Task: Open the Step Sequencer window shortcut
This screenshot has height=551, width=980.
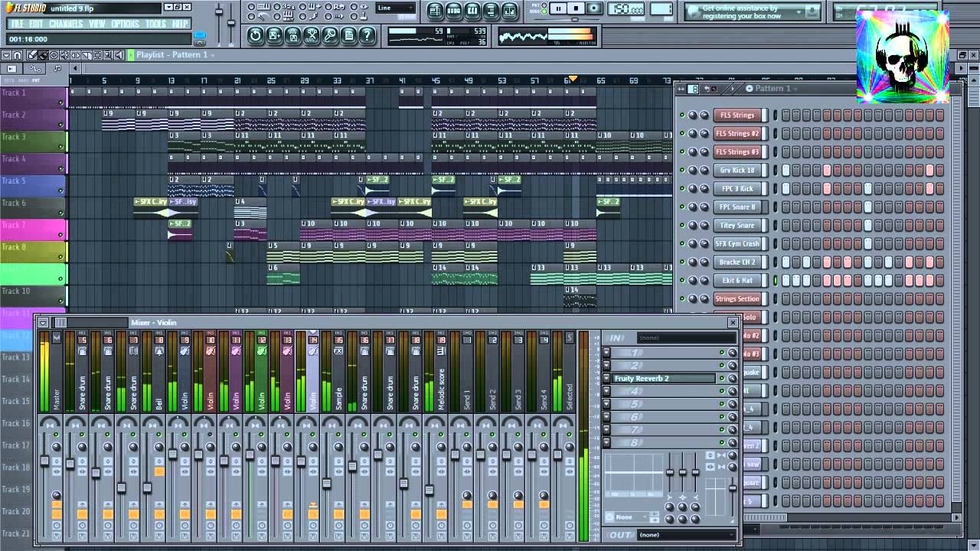Action: click(x=454, y=11)
